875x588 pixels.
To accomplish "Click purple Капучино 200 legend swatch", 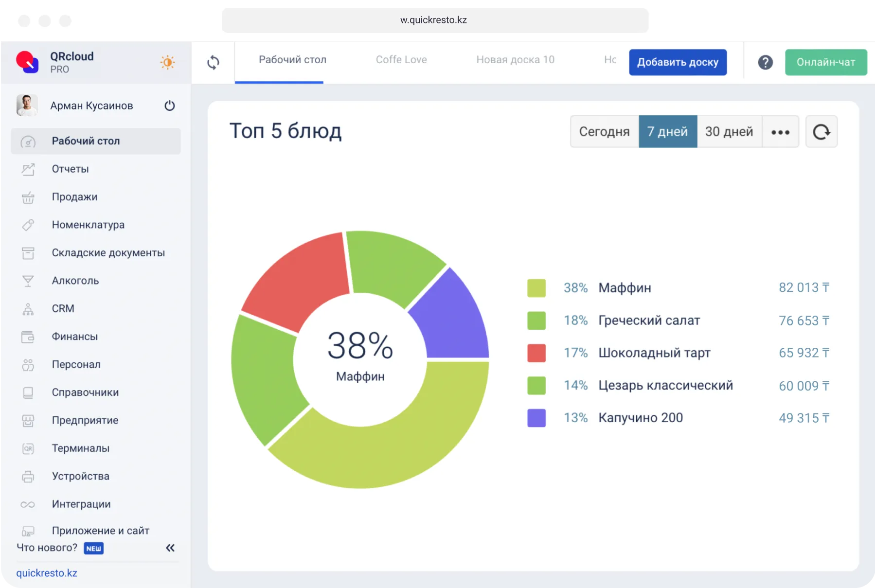I will pyautogui.click(x=536, y=418).
